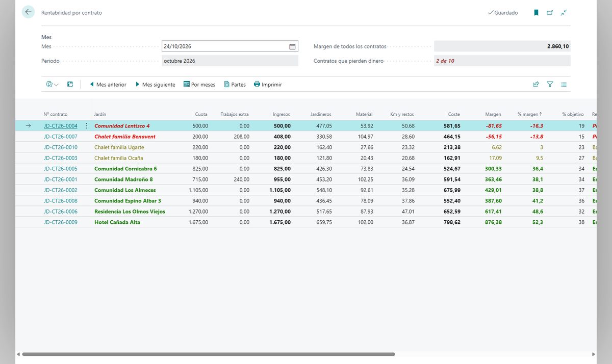This screenshot has width=612, height=364.
Task: Open the Partes action
Action: (235, 85)
